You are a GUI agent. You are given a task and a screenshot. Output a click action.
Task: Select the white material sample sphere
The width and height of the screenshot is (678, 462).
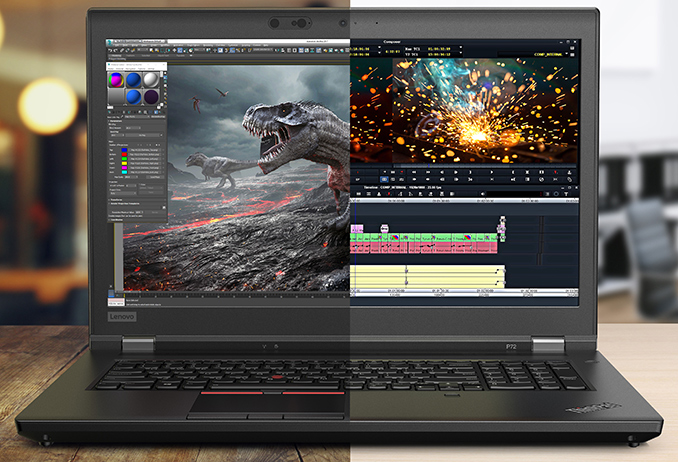click(x=151, y=80)
